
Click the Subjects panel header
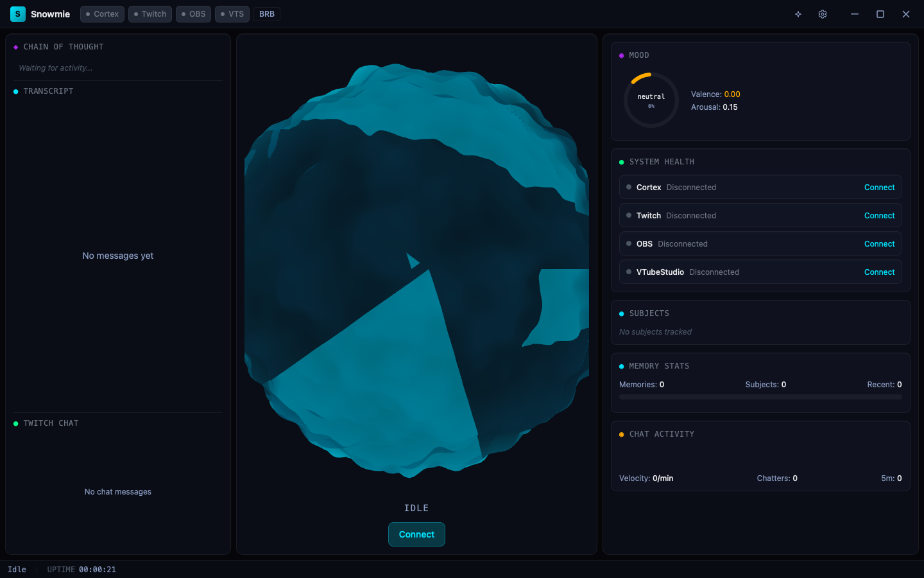pos(649,313)
